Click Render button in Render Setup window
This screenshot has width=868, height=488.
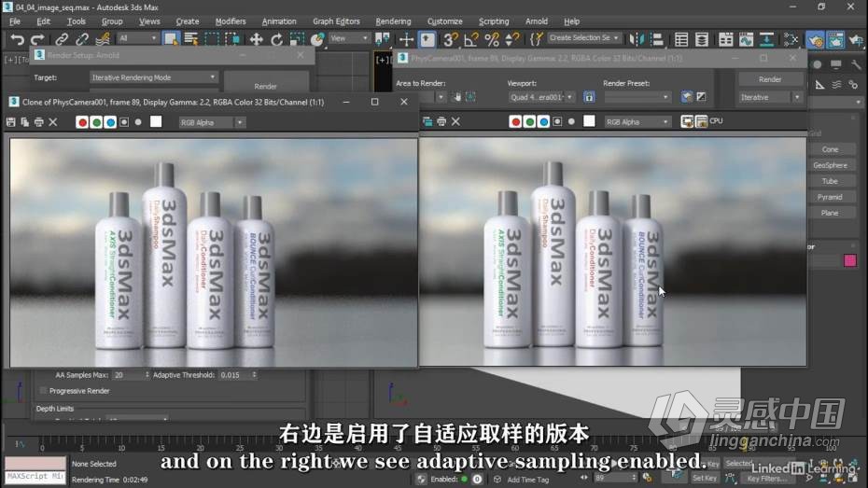pos(266,83)
